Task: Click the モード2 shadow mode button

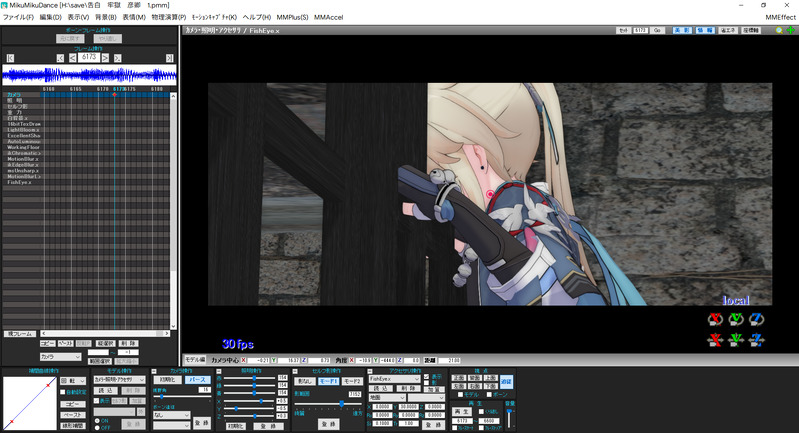Action: pos(352,381)
